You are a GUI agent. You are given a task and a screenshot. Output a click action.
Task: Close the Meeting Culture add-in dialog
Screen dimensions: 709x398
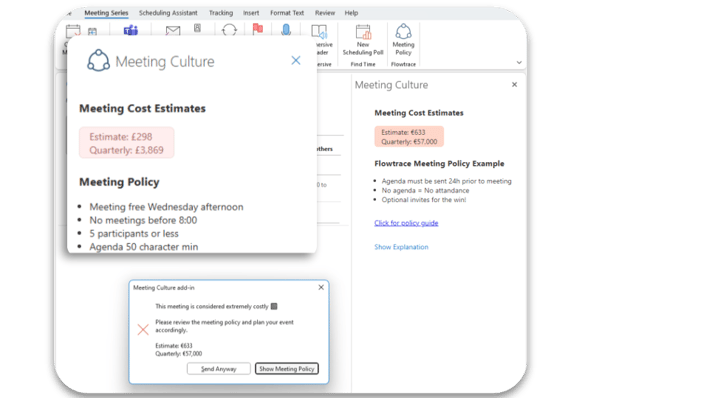tap(321, 288)
